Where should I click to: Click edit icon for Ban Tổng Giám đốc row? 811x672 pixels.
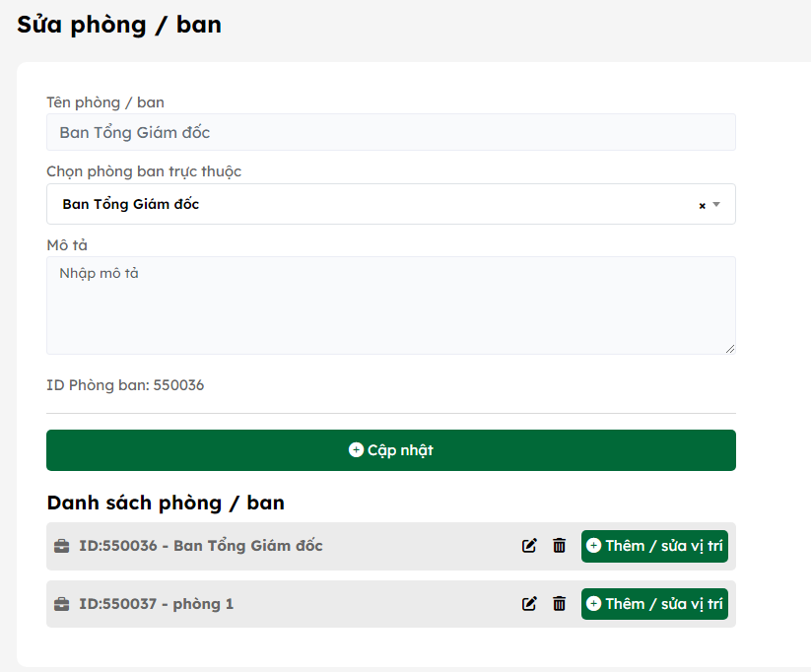tap(529, 546)
